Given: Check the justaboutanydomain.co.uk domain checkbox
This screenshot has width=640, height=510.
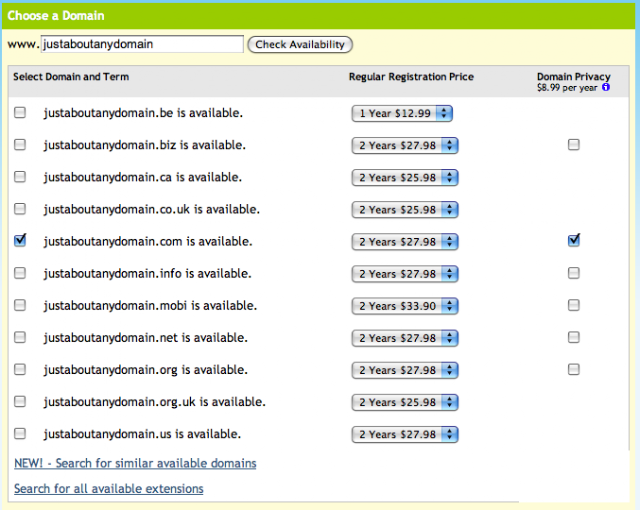Looking at the screenshot, I should pyautogui.click(x=20, y=209).
